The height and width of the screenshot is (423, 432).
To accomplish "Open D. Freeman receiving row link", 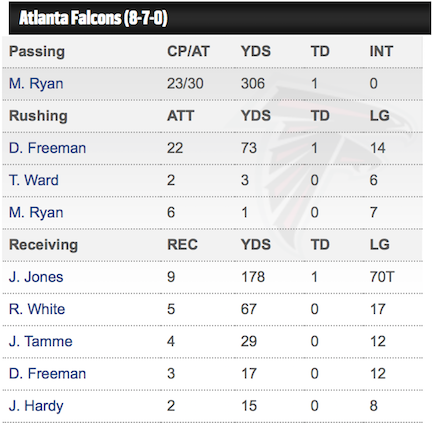I will point(47,374).
